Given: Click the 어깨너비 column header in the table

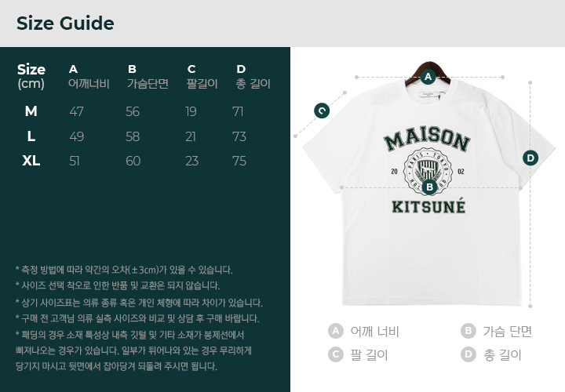Looking at the screenshot, I should (x=89, y=84).
